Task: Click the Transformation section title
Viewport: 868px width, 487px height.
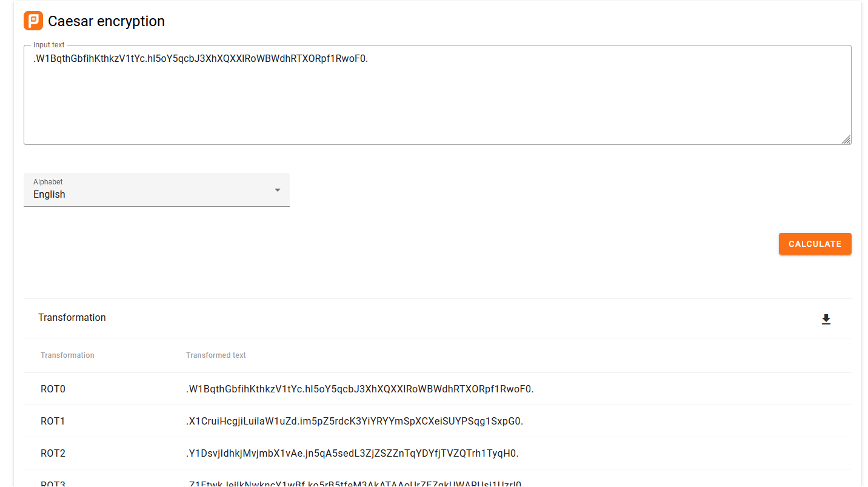Action: point(72,317)
